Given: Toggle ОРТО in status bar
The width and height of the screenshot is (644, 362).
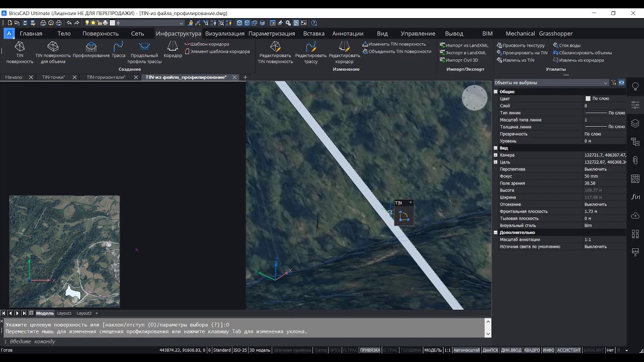Looking at the screenshot, I should (335, 350).
